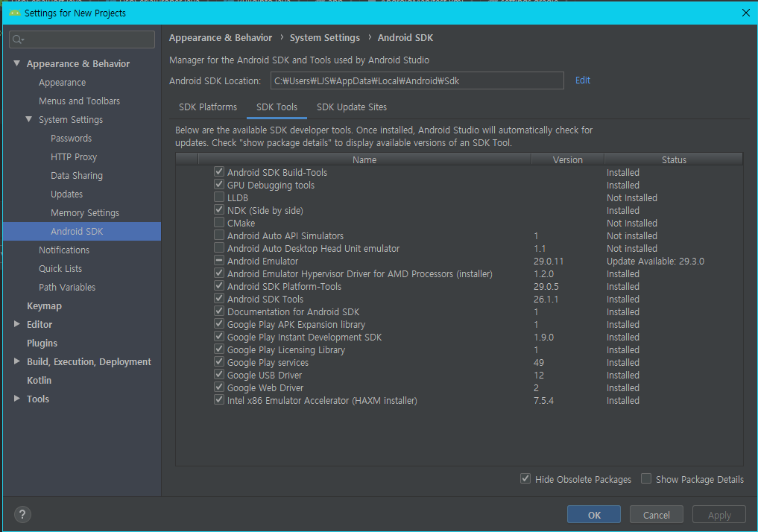The width and height of the screenshot is (758, 532).
Task: Click Google Play Instant Development SDK row
Action: tap(459, 338)
